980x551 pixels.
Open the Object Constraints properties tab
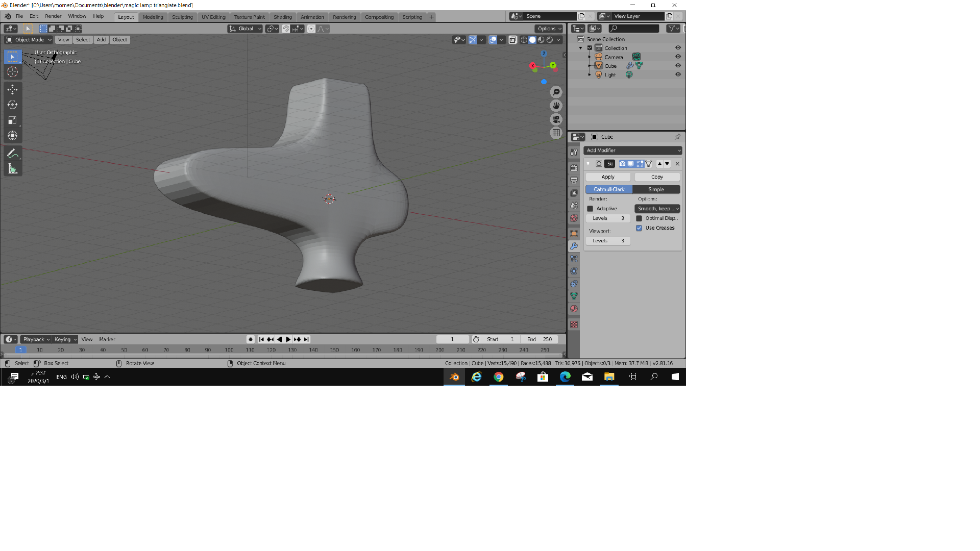(x=574, y=284)
